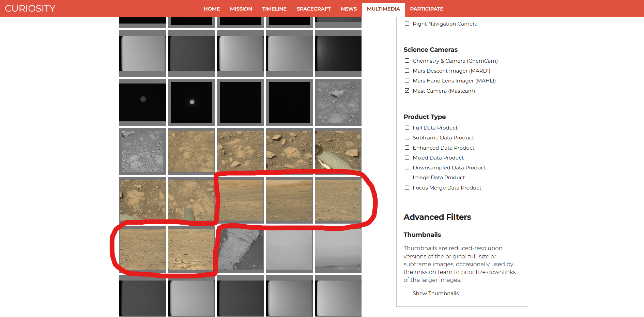Open the PARTICIPATE page
Viewport: 644px width, 317px height.
click(427, 9)
